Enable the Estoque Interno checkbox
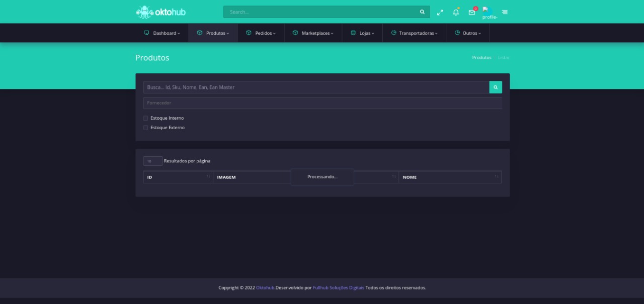 [146, 118]
